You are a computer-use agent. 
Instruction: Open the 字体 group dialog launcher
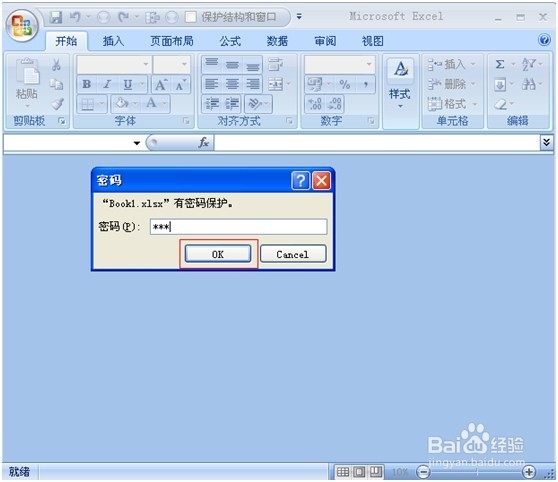[x=186, y=121]
